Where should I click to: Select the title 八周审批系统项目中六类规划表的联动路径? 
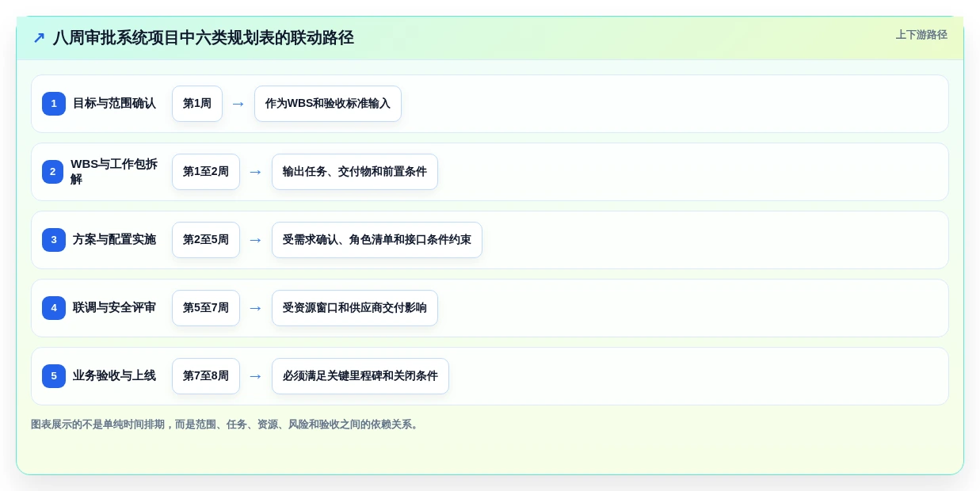203,38
